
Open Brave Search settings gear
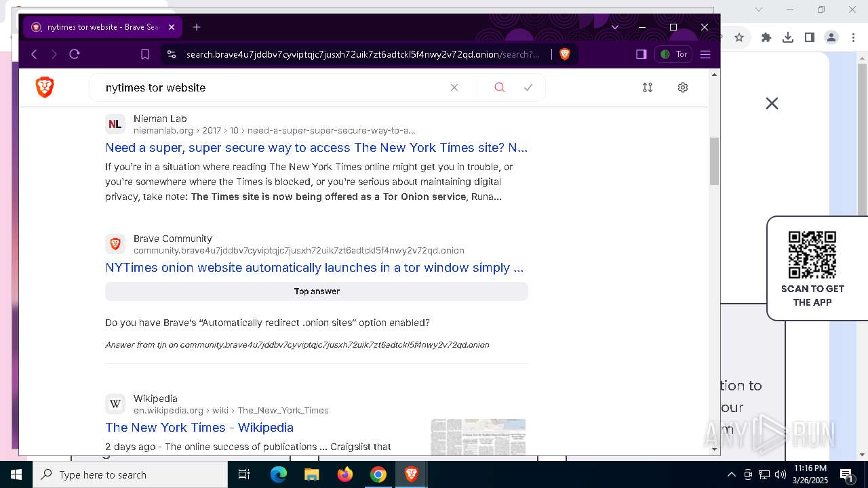(683, 87)
